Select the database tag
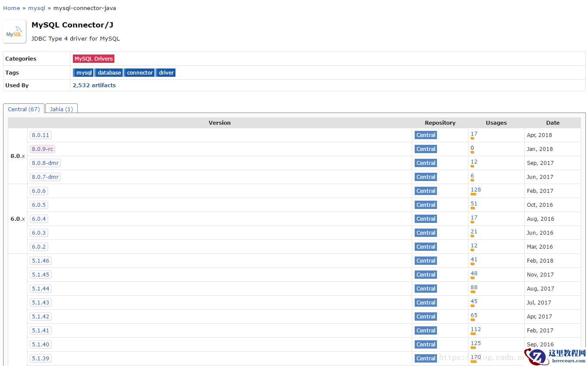588x366 pixels. [x=109, y=72]
